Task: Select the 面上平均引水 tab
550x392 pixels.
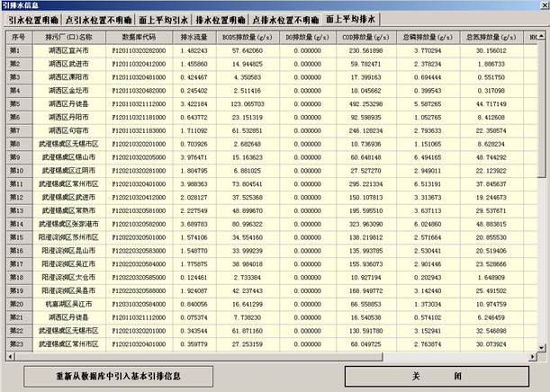Action: click(x=164, y=18)
